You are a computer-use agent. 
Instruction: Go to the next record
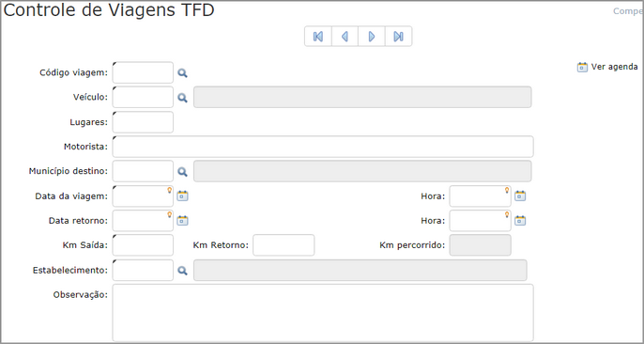pyautogui.click(x=372, y=37)
